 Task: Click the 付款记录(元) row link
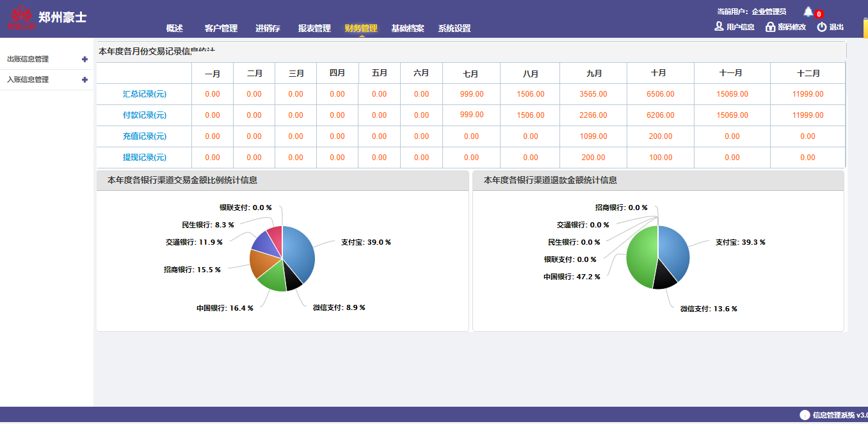coord(145,115)
